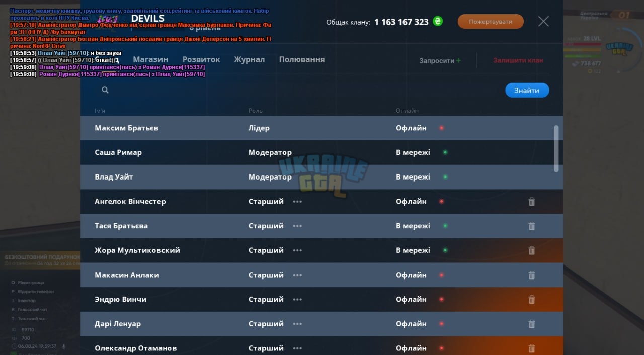644x355 pixels.
Task: Expand role options for Жора Мультиковский
Action: click(297, 250)
